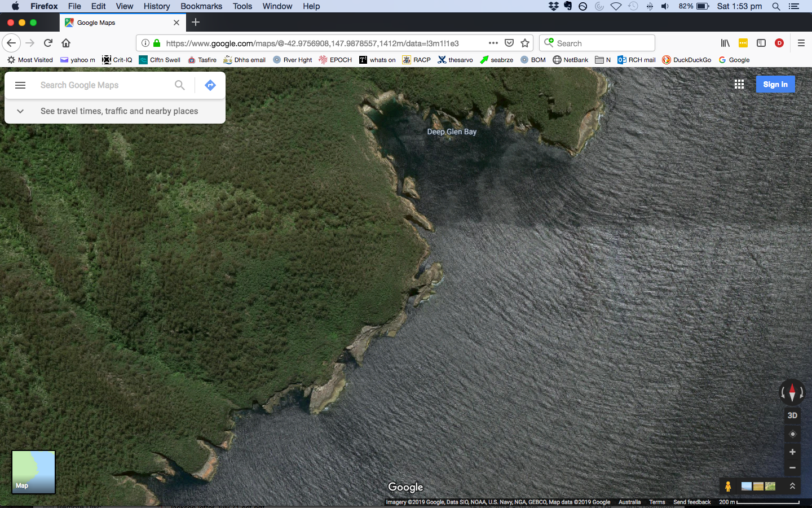Click the Search Google Maps input field
The image size is (812, 508).
pyautogui.click(x=104, y=85)
